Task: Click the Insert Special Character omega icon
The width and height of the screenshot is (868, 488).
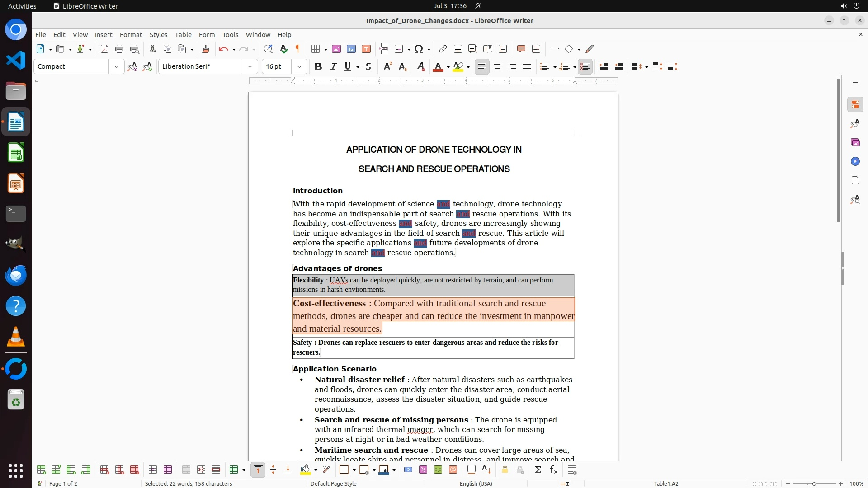Action: click(419, 49)
